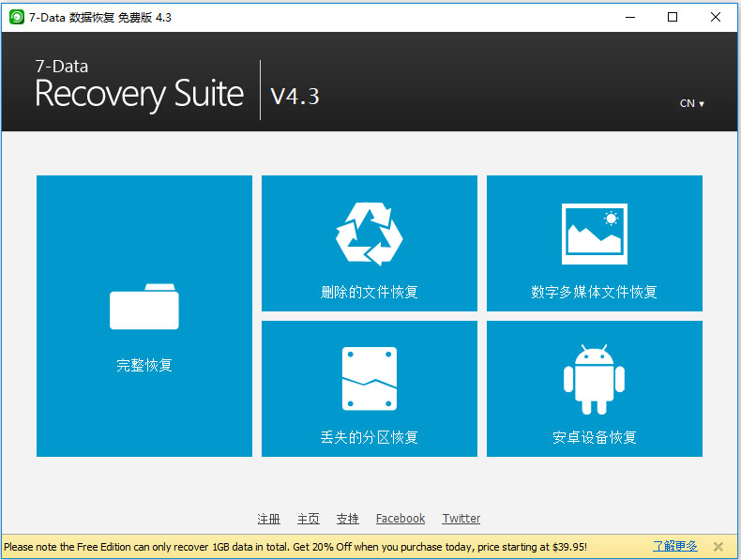The height and width of the screenshot is (560, 741).
Task: Click the folder icon for complete recovery
Action: [x=144, y=306]
